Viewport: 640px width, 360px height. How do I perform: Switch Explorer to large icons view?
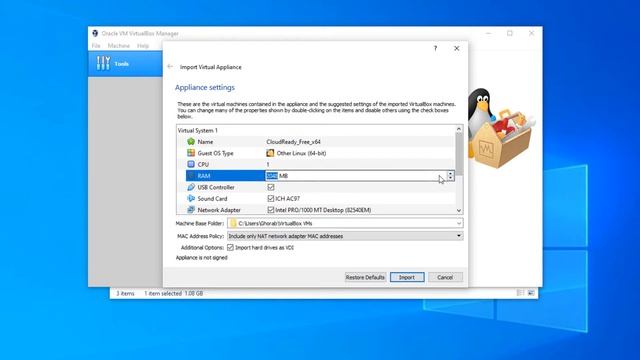[531, 293]
